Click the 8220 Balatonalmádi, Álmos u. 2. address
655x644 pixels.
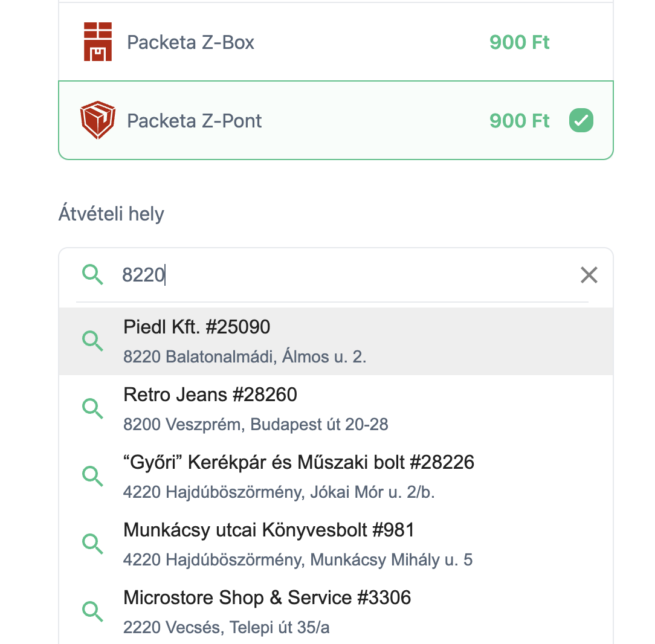pyautogui.click(x=245, y=356)
